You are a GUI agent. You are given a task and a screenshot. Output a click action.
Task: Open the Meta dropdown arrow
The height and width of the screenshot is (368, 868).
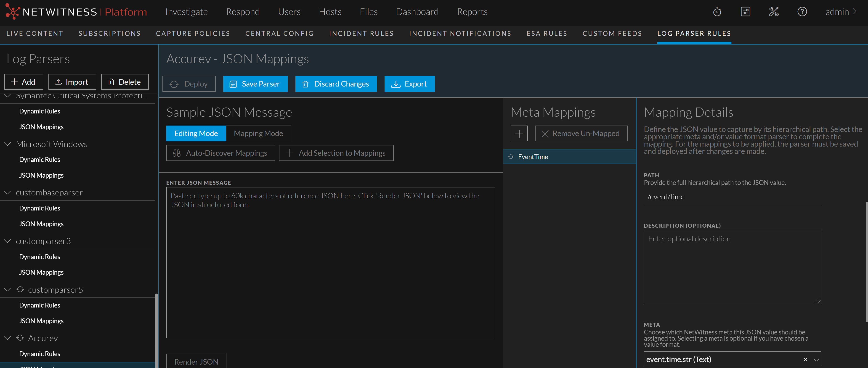click(x=816, y=360)
